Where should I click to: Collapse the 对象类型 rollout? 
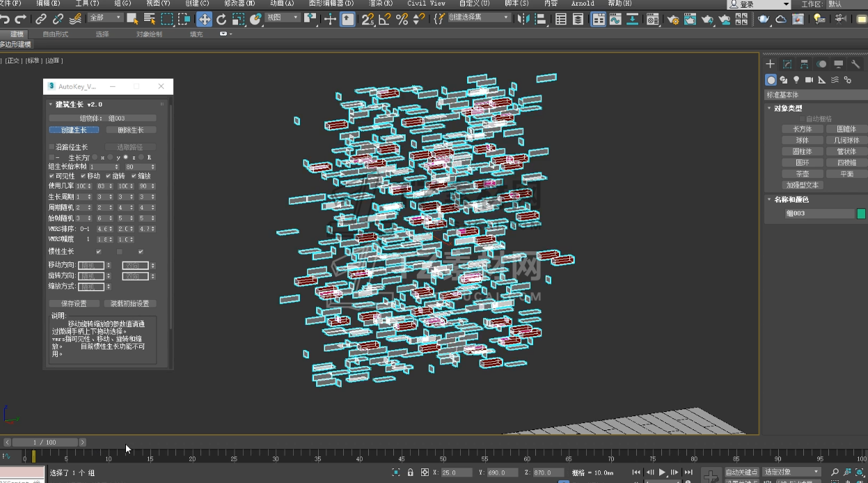tap(787, 108)
